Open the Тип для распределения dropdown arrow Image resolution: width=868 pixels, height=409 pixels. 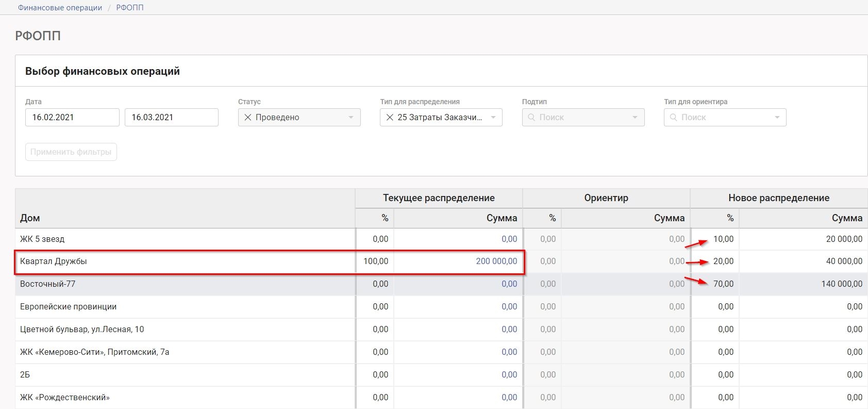click(493, 118)
